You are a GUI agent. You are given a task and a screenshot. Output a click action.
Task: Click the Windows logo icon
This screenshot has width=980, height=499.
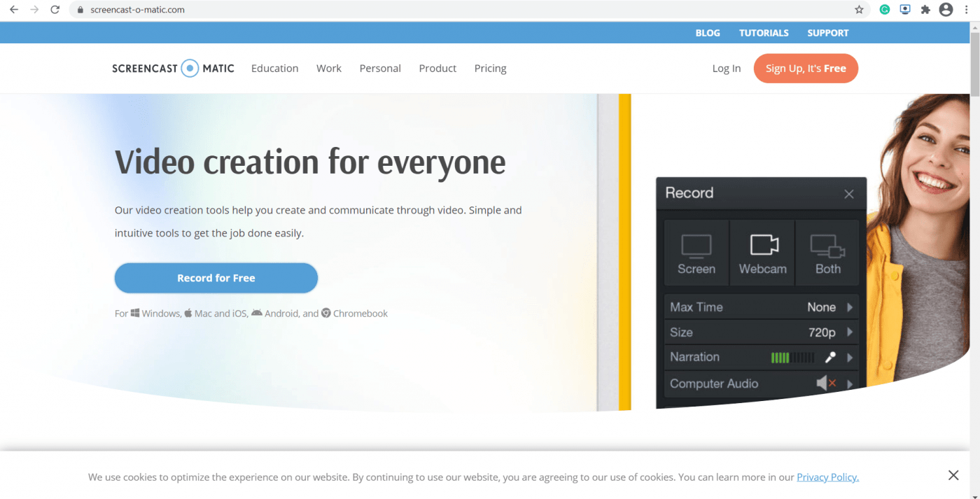tap(135, 313)
